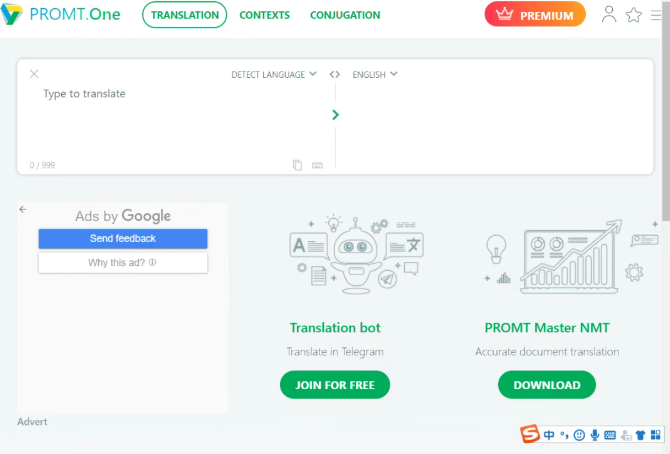Click the 0 / 999 character counter

[42, 165]
